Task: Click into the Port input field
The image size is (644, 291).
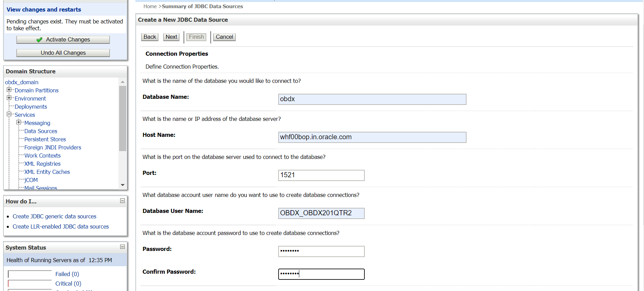Action: [x=321, y=175]
